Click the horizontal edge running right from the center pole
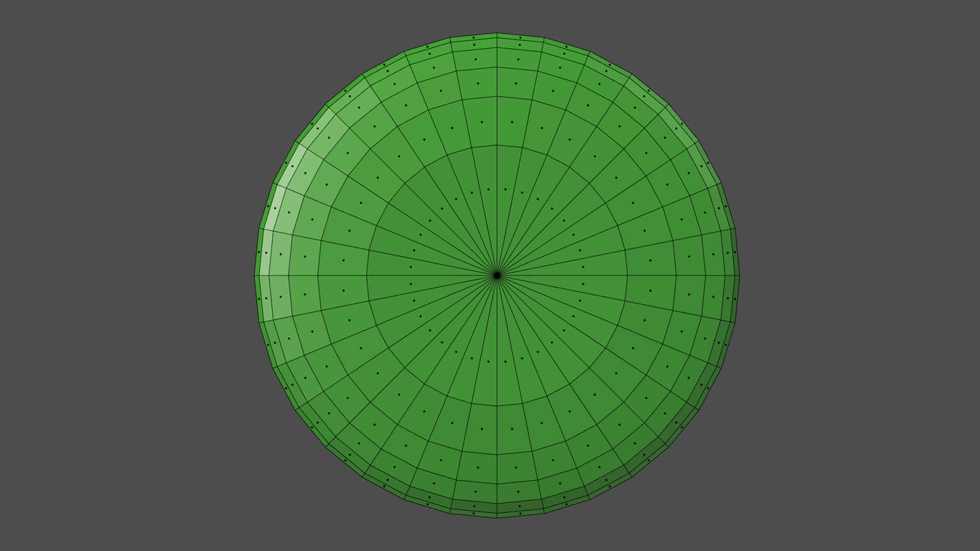The image size is (980, 551). pos(564,275)
